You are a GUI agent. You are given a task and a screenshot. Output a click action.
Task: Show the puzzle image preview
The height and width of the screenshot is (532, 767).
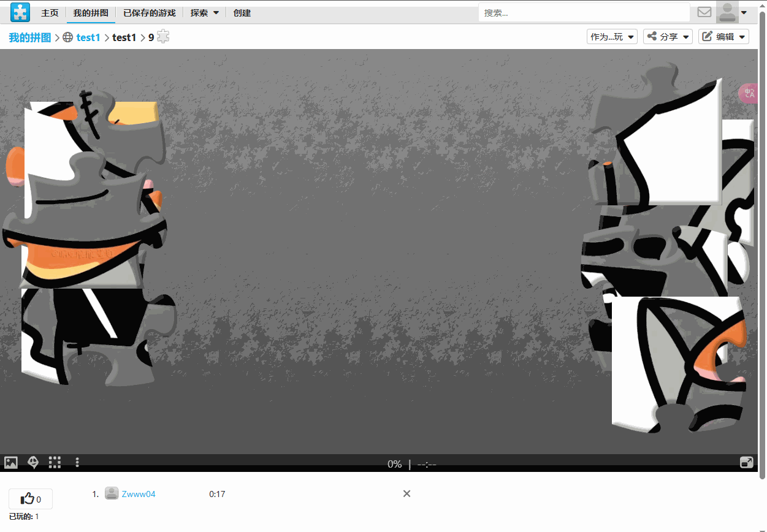pos(11,463)
